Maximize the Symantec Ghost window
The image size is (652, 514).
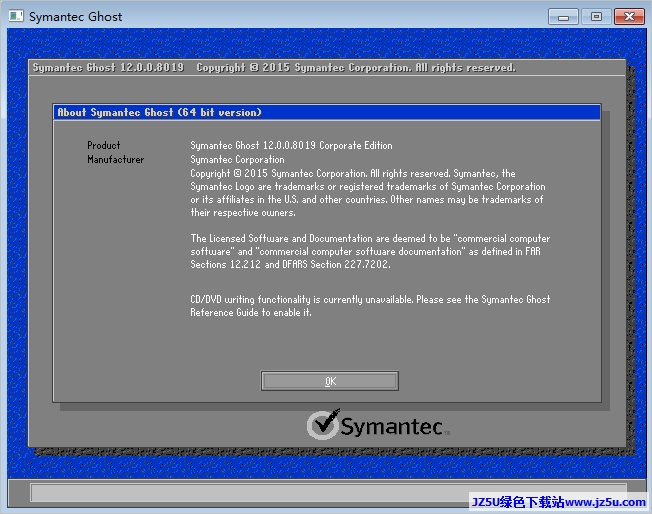tap(596, 17)
